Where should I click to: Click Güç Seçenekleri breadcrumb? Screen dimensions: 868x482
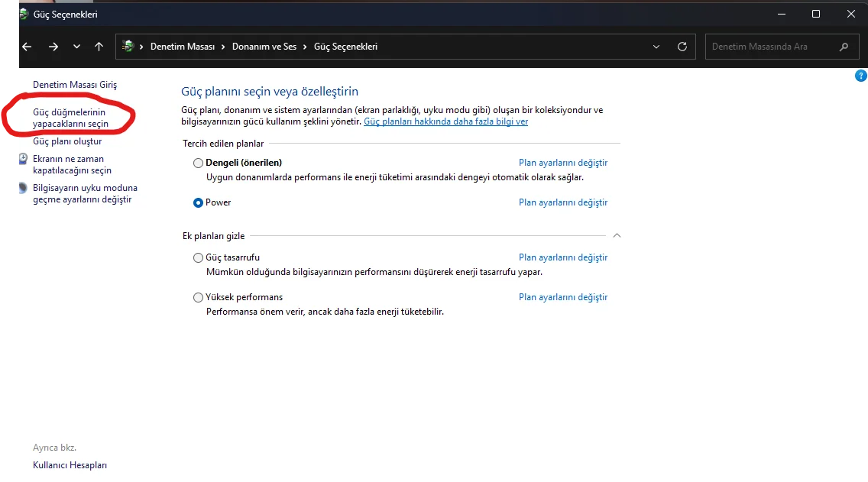pos(345,47)
